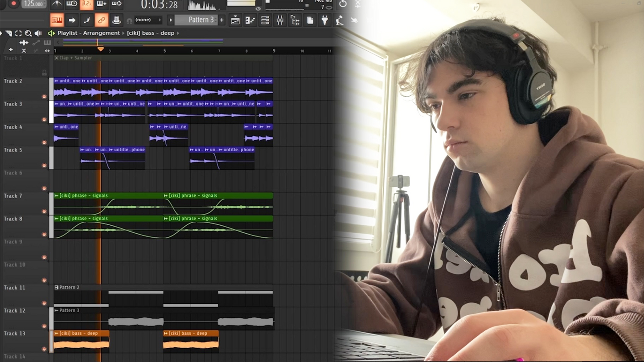The width and height of the screenshot is (644, 362).
Task: Toggle step editing arrow icon
Action: click(72, 20)
